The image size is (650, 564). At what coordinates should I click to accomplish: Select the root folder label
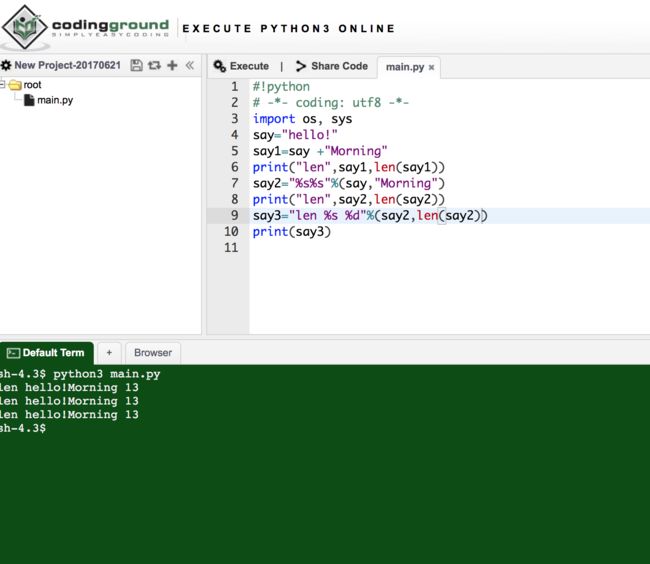[x=32, y=85]
